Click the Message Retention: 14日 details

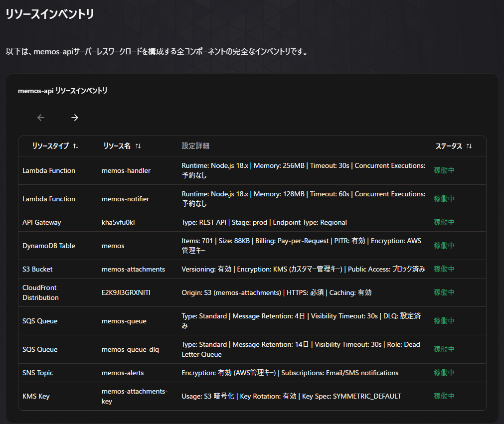tap(301, 349)
